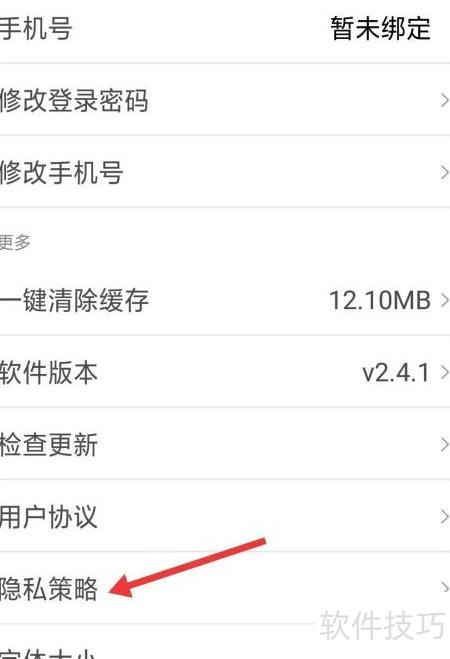Tap chevron beside 修改手机号
Image resolution: width=450 pixels, height=659 pixels.
[444, 172]
